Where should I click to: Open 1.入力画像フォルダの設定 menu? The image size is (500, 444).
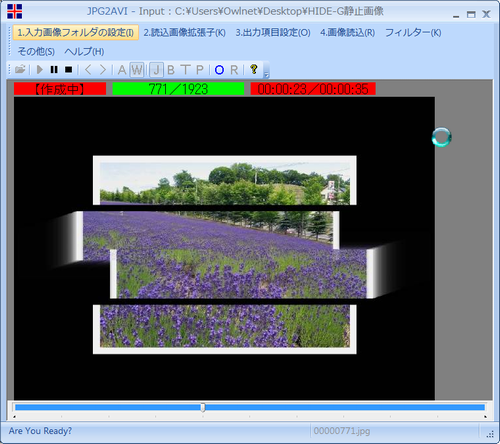pos(76,33)
